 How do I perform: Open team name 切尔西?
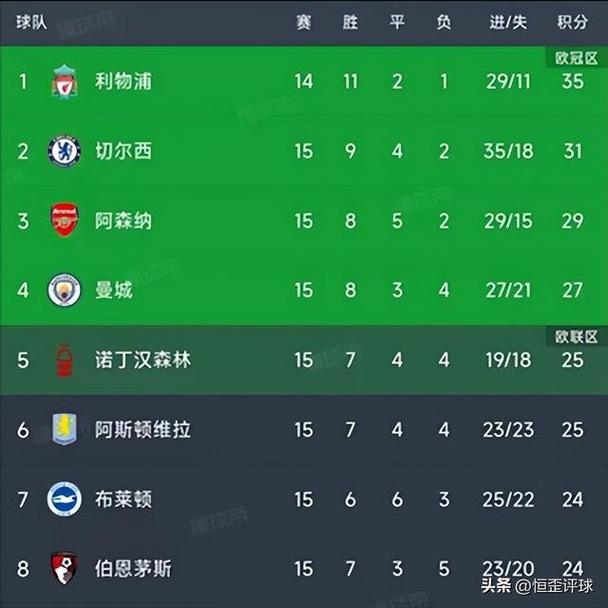point(123,151)
